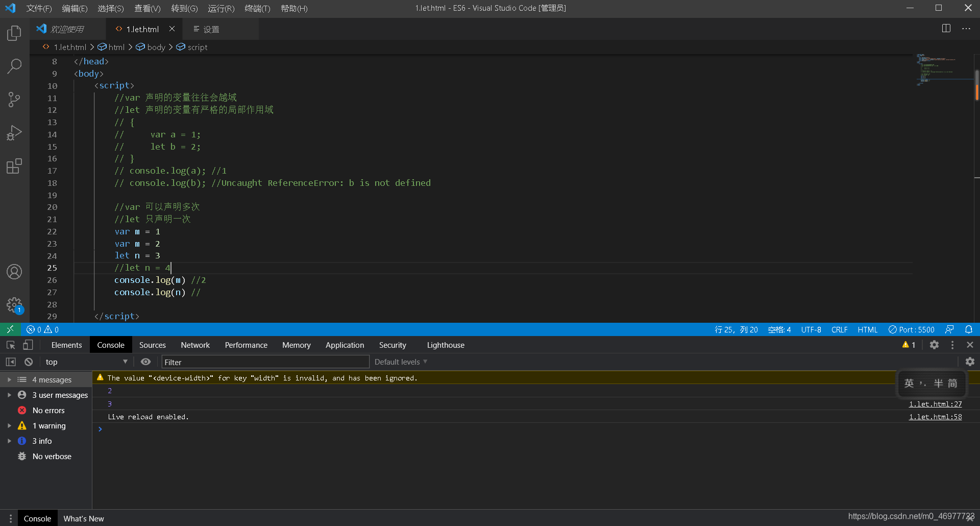This screenshot has width=980, height=526.
Task: Open the Source Control view
Action: click(14, 99)
